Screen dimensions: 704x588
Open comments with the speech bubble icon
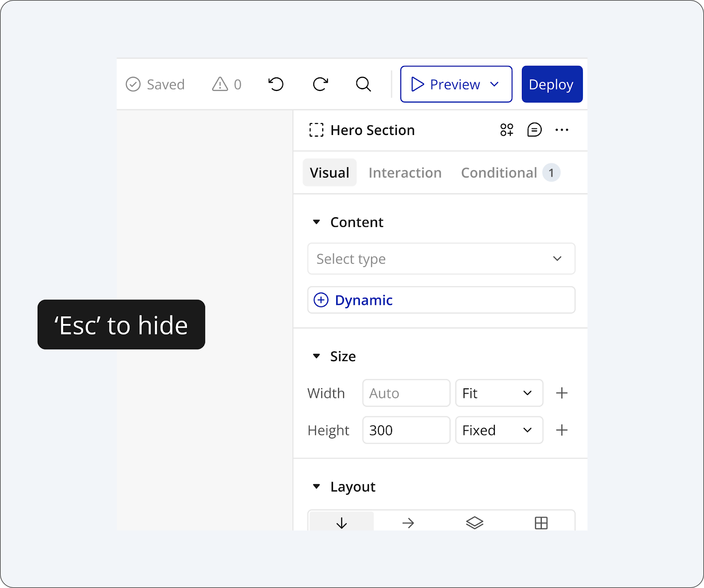[x=534, y=130]
